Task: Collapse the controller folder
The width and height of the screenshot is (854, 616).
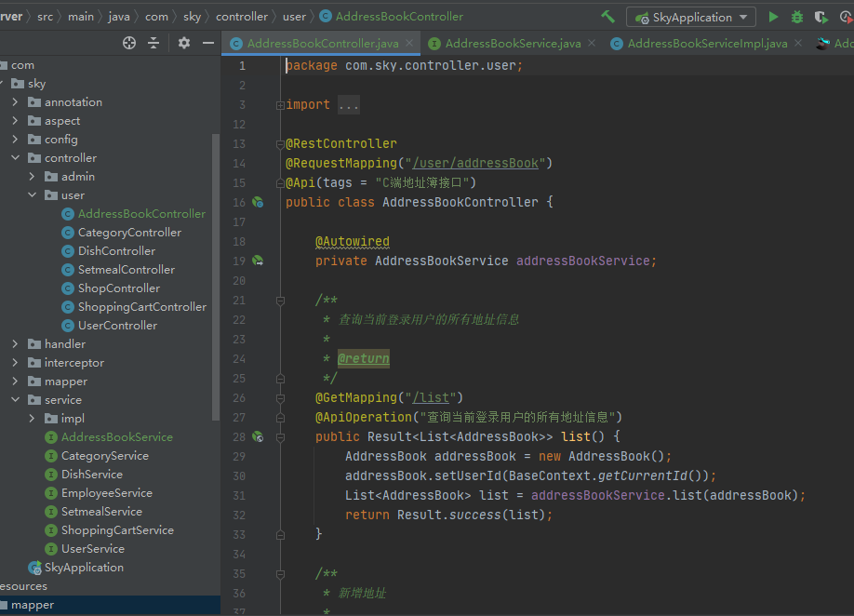Action: [x=15, y=158]
